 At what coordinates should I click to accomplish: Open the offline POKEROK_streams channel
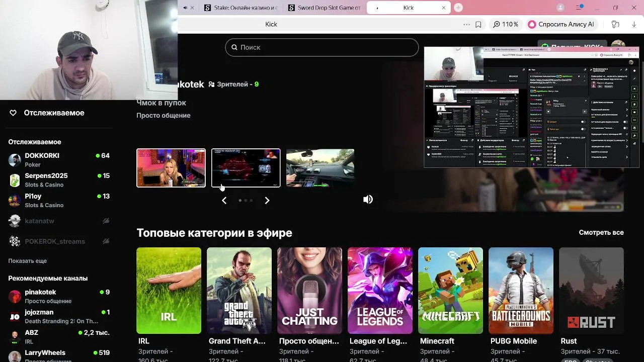59,241
